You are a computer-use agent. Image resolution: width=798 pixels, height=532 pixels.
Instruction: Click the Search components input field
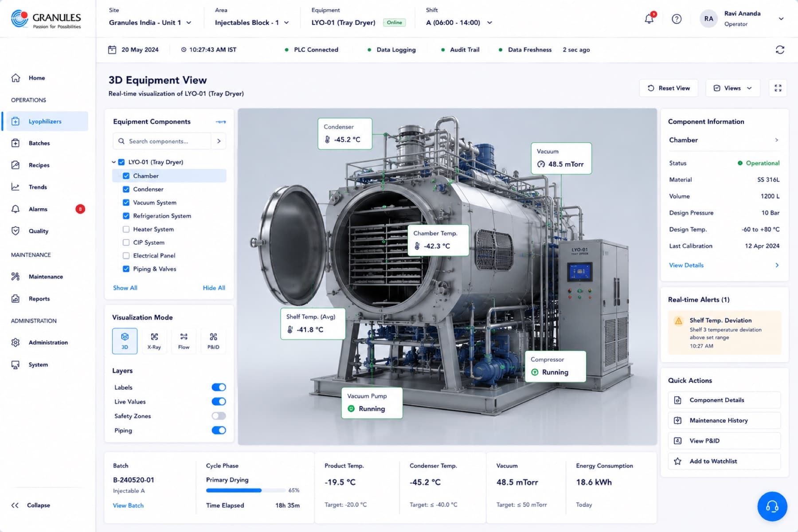tap(162, 141)
